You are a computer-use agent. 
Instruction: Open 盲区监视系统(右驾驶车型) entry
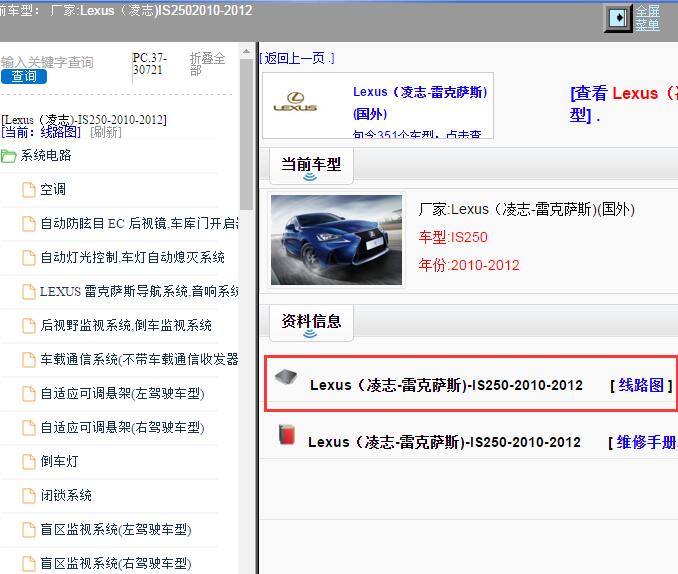[116, 564]
